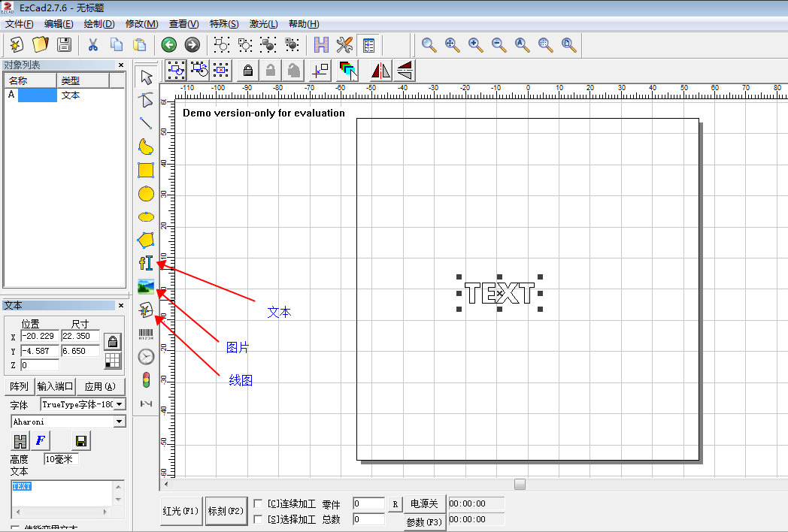The height and width of the screenshot is (532, 788).
Task: Click the vector file import tool
Action: tap(146, 310)
